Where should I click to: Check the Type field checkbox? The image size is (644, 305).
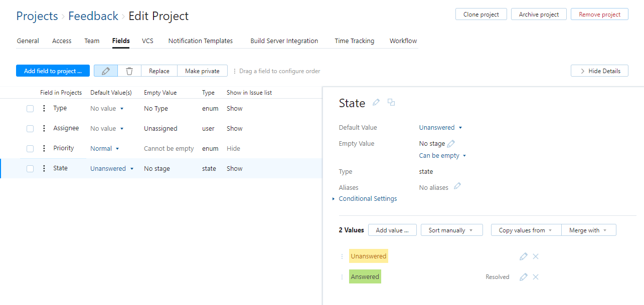pyautogui.click(x=30, y=109)
